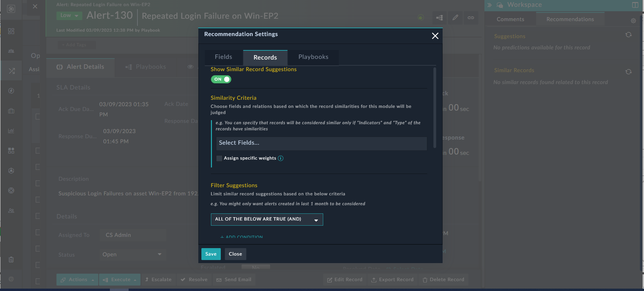Select the crossed-arrows sidebar icon
This screenshot has height=291, width=644.
[x=12, y=71]
